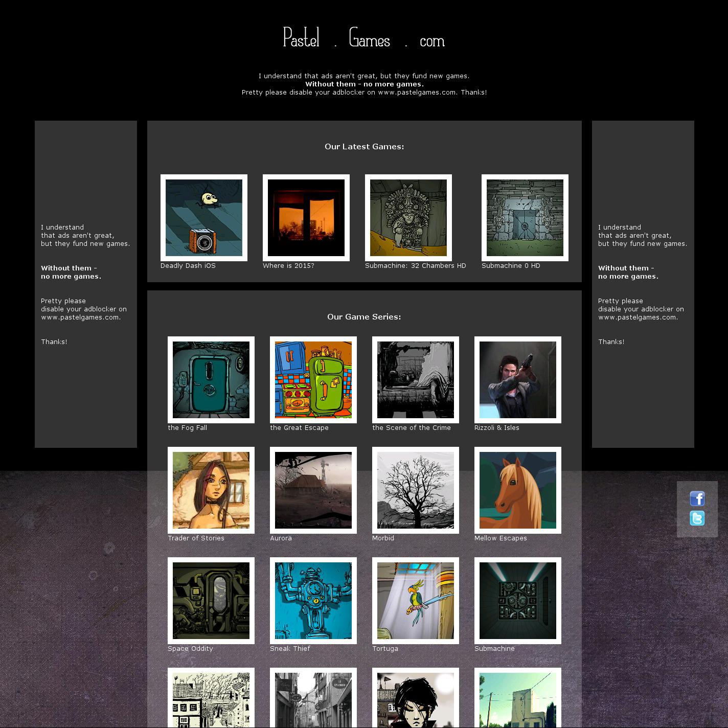This screenshot has height=728, width=728.
Task: Select the Where is 2015? game image
Action: pyautogui.click(x=306, y=218)
